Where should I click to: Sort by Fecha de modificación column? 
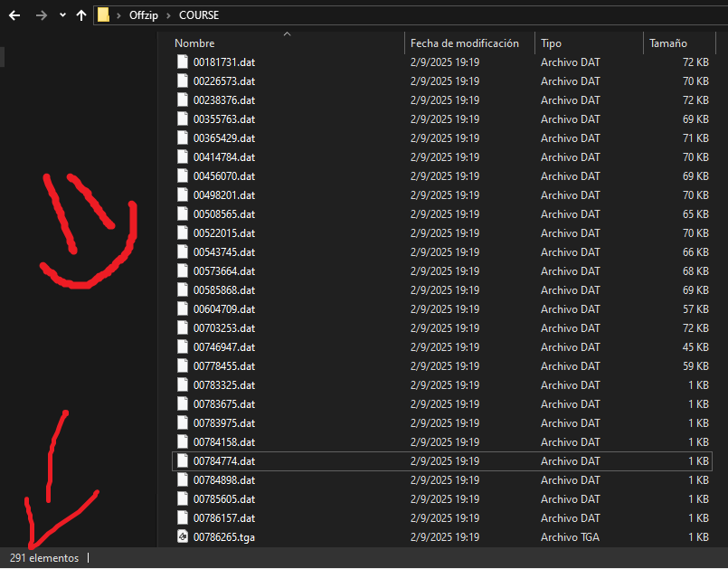464,43
